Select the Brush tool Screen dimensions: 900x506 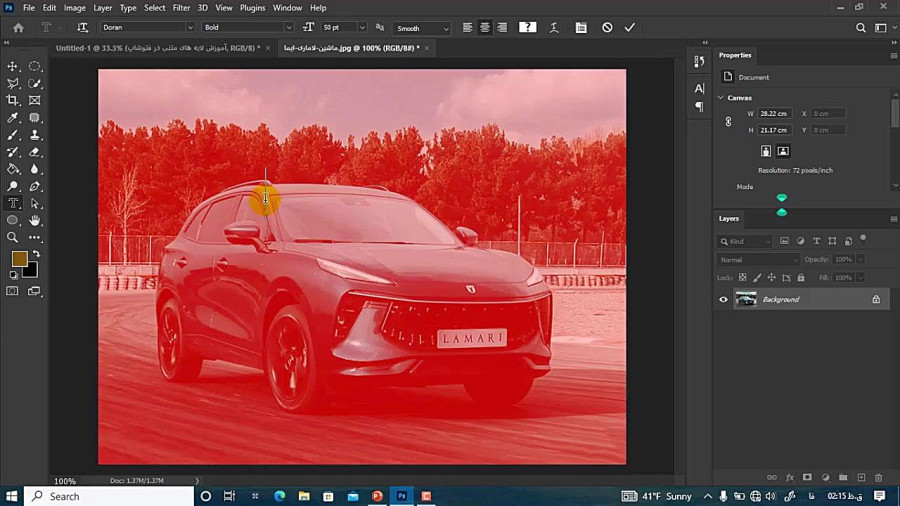point(12,135)
